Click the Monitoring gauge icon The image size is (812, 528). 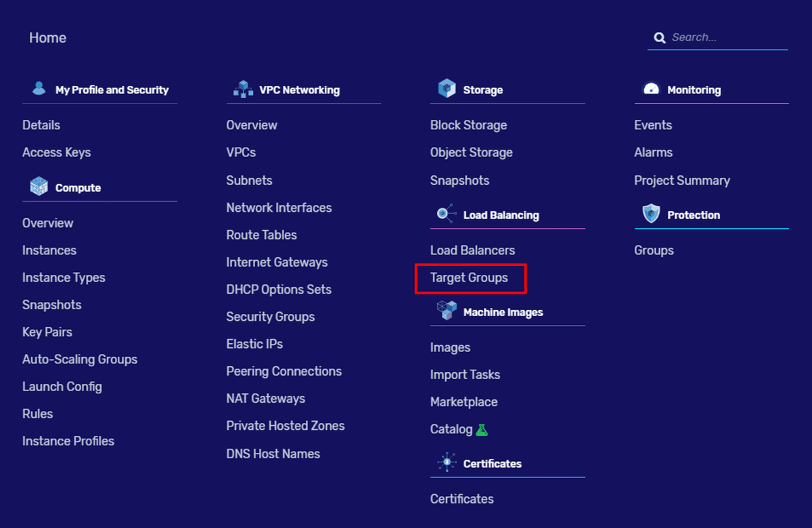pyautogui.click(x=651, y=89)
